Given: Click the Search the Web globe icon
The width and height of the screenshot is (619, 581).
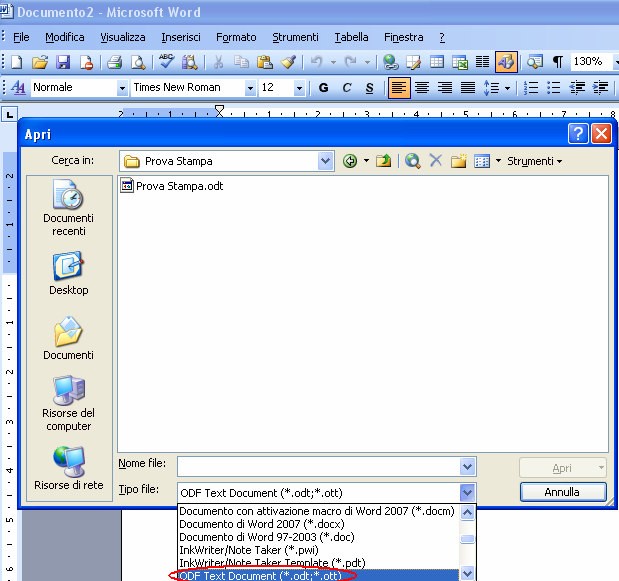Looking at the screenshot, I should tap(412, 161).
